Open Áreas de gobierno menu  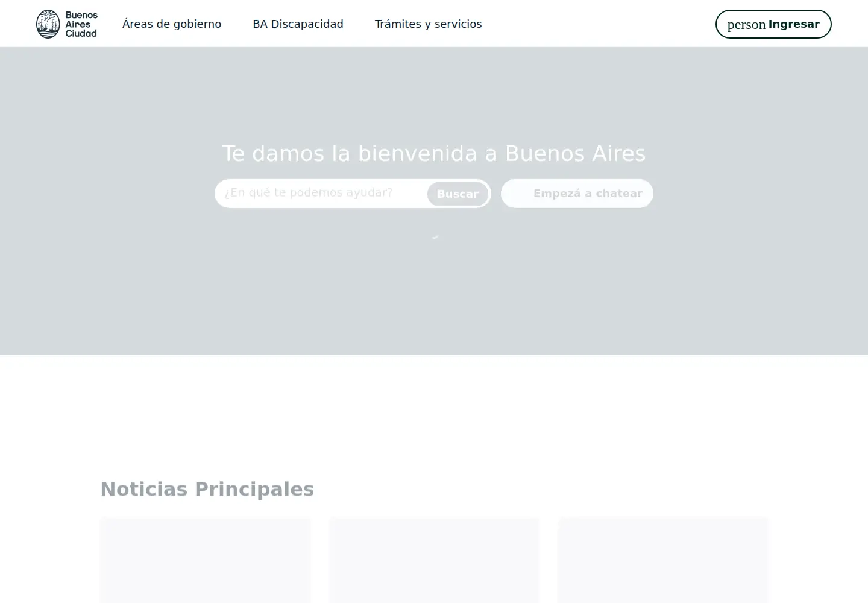(172, 24)
